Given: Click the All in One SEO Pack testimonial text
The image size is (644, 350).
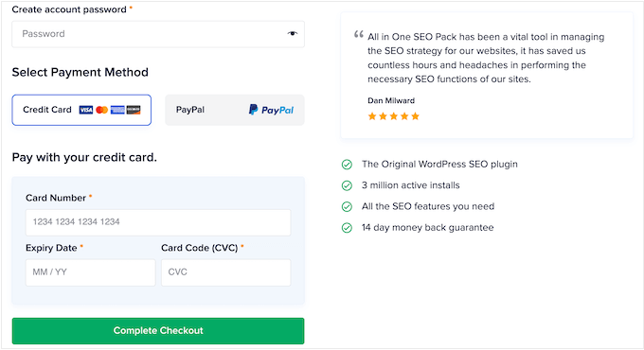Looking at the screenshot, I should click(x=486, y=58).
